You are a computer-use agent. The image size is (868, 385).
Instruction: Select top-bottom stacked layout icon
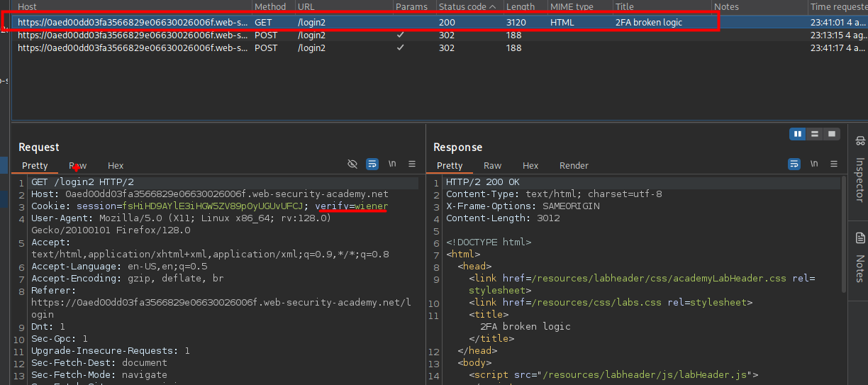(x=815, y=133)
